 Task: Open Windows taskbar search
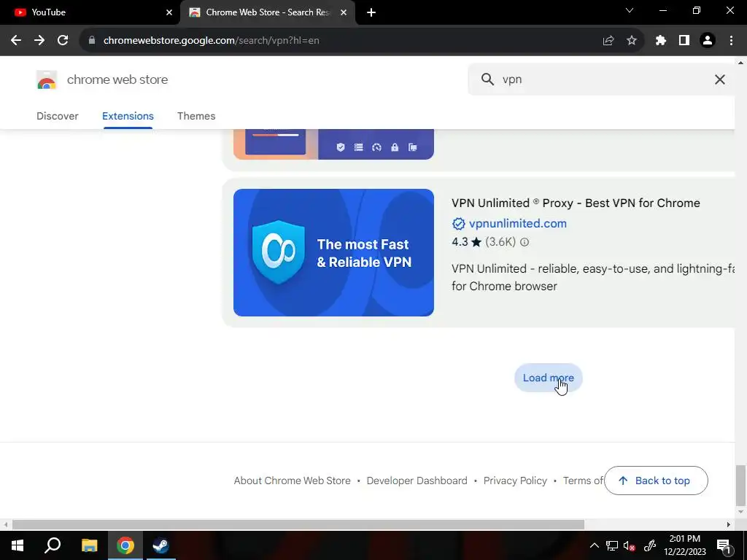pyautogui.click(x=53, y=545)
